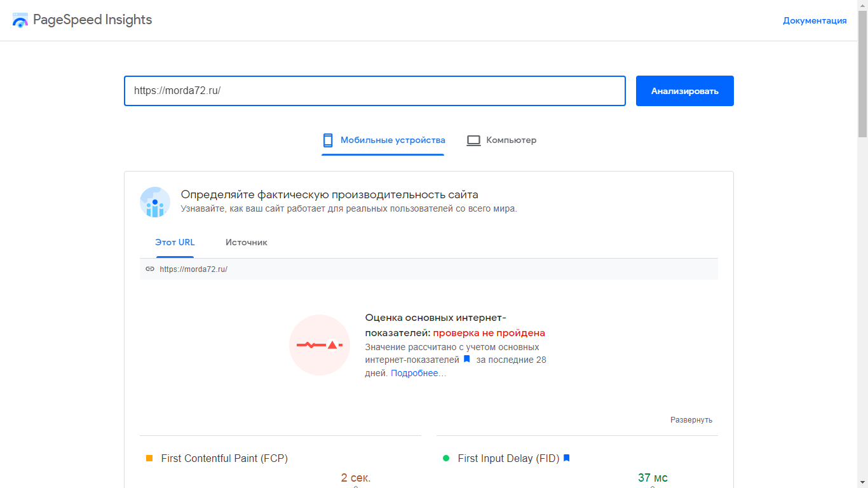Click the 2 сек. FCP value
This screenshot has height=488, width=868.
(x=356, y=478)
